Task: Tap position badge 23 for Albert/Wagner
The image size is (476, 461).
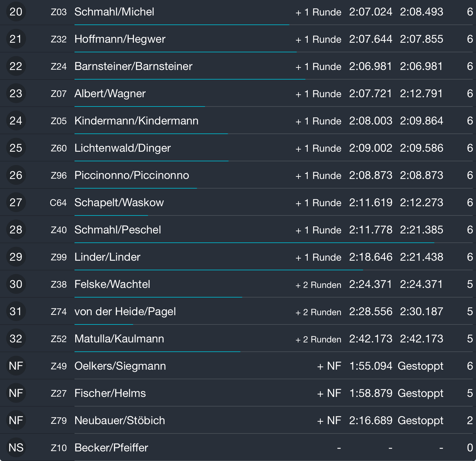Action: click(x=16, y=94)
